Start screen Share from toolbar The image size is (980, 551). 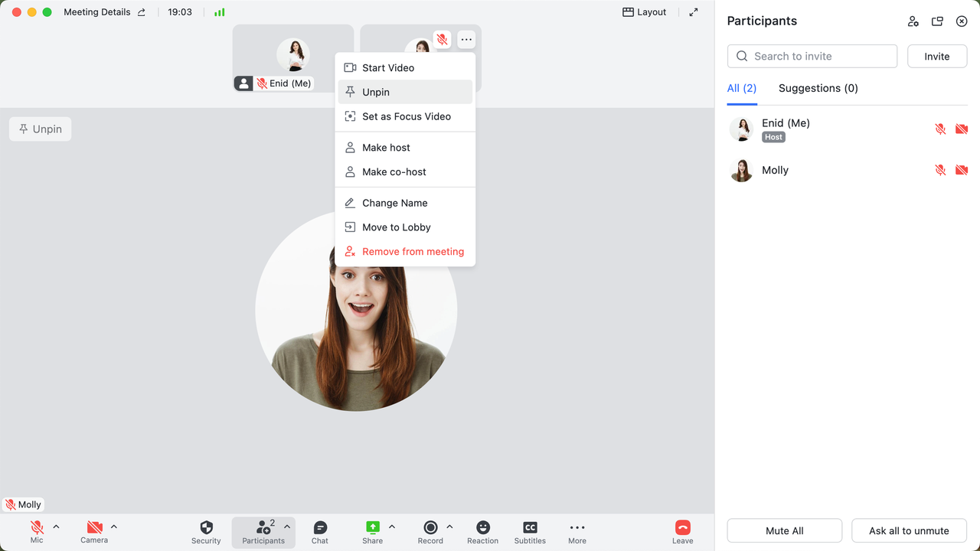point(372,532)
